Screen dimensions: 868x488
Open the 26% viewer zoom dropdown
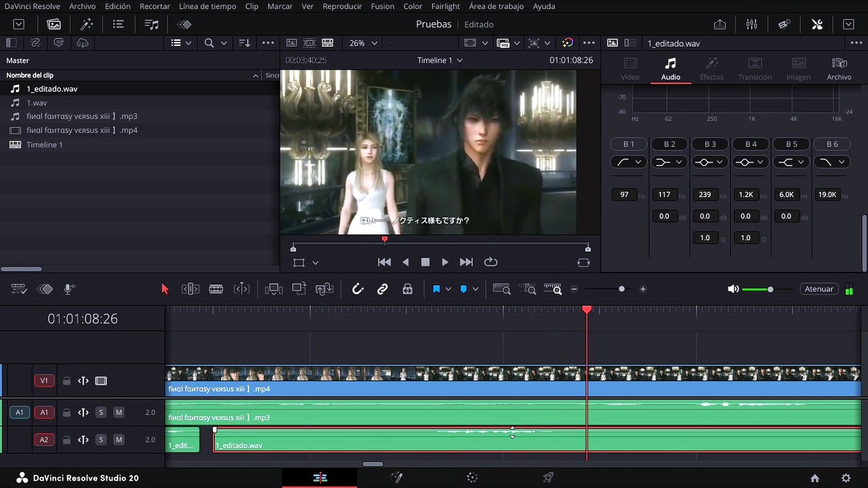point(363,43)
